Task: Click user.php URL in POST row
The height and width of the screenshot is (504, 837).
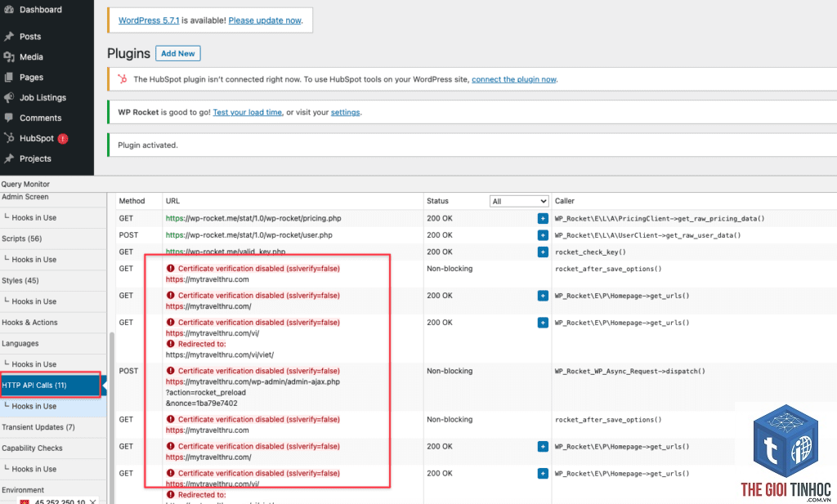Action: pyautogui.click(x=248, y=235)
